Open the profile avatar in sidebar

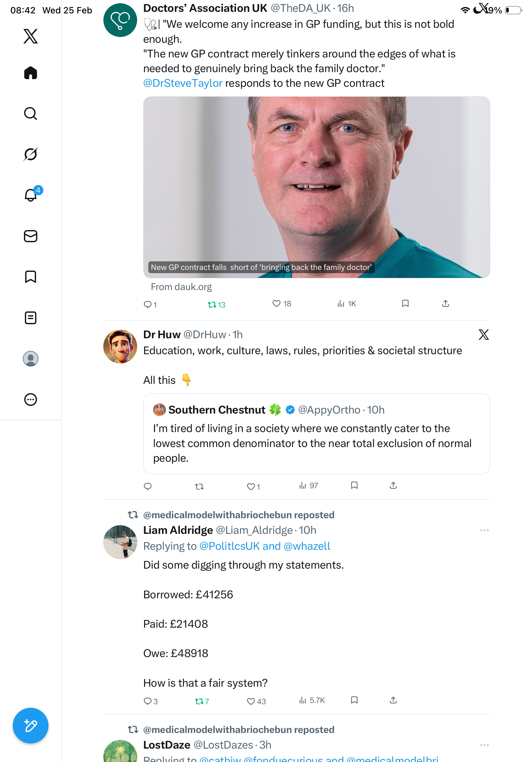31,359
